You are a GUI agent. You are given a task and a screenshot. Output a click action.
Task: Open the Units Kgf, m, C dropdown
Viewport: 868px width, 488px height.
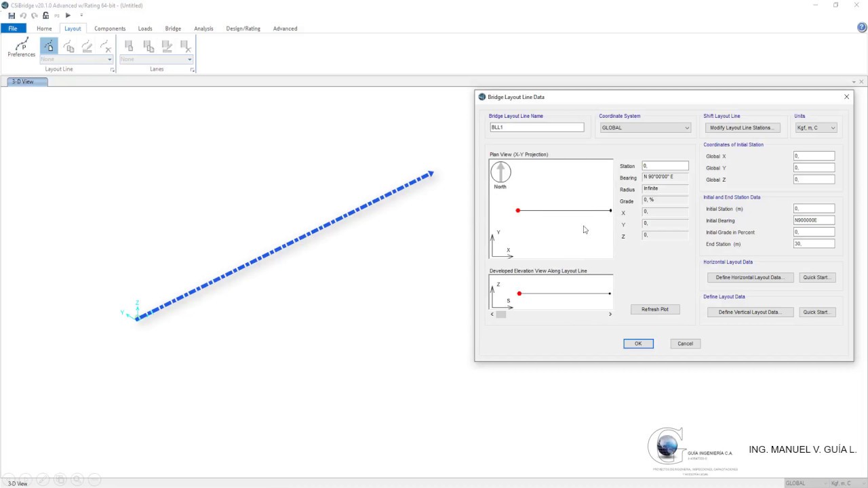816,127
